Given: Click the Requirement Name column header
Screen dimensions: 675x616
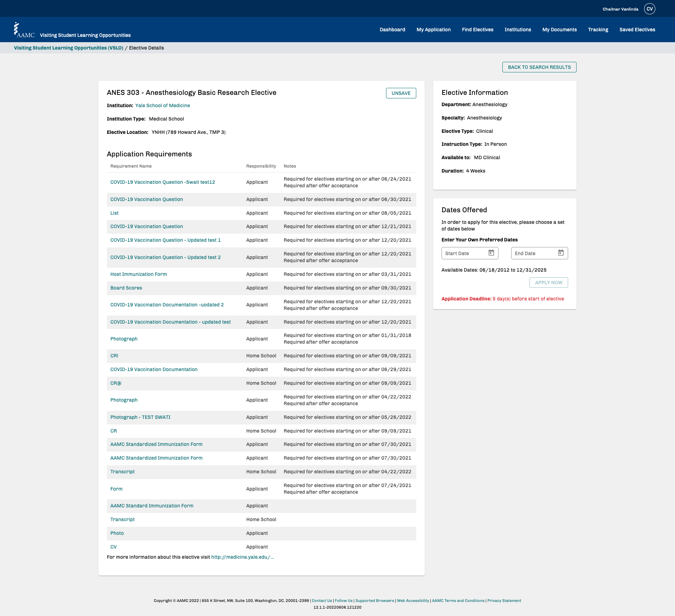Looking at the screenshot, I should 131,166.
